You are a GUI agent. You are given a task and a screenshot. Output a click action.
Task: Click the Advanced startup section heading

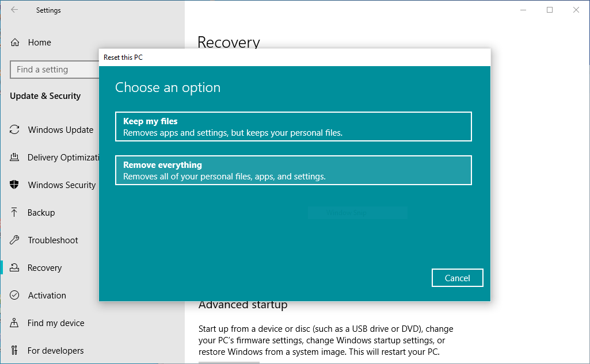pyautogui.click(x=242, y=304)
